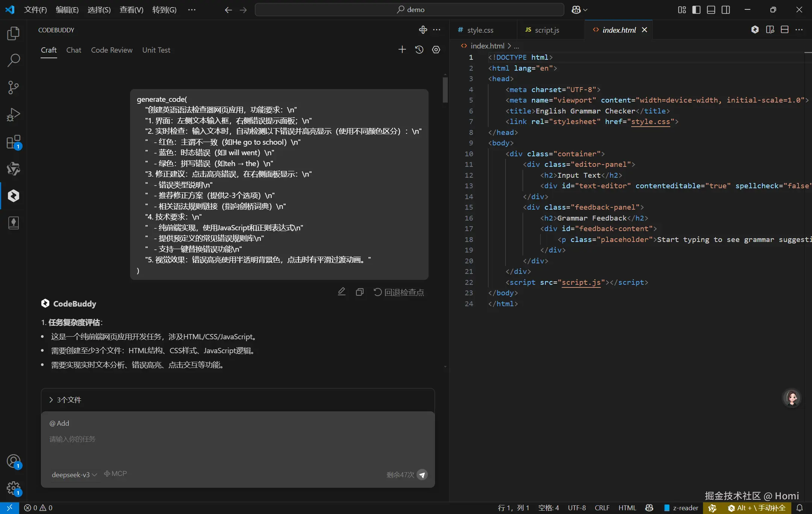812x514 pixels.
Task: Toggle the primary side bar layout
Action: [x=696, y=10]
